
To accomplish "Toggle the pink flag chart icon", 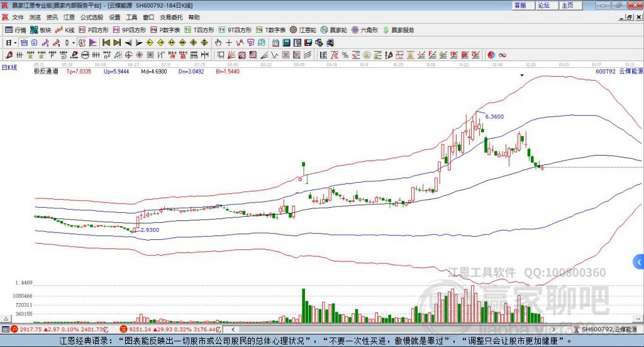I will (x=93, y=43).
